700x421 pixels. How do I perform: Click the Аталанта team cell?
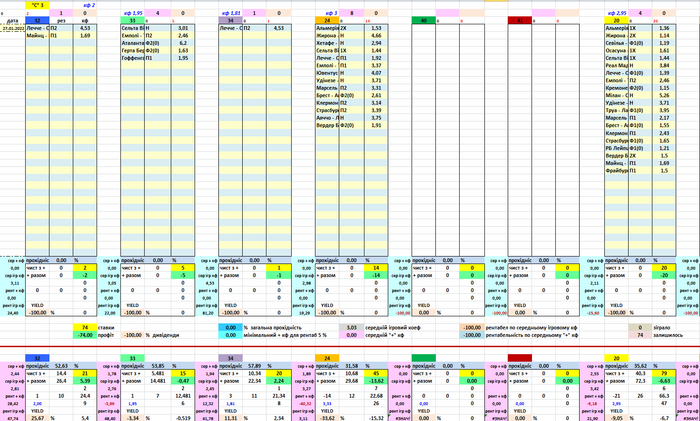pos(132,43)
